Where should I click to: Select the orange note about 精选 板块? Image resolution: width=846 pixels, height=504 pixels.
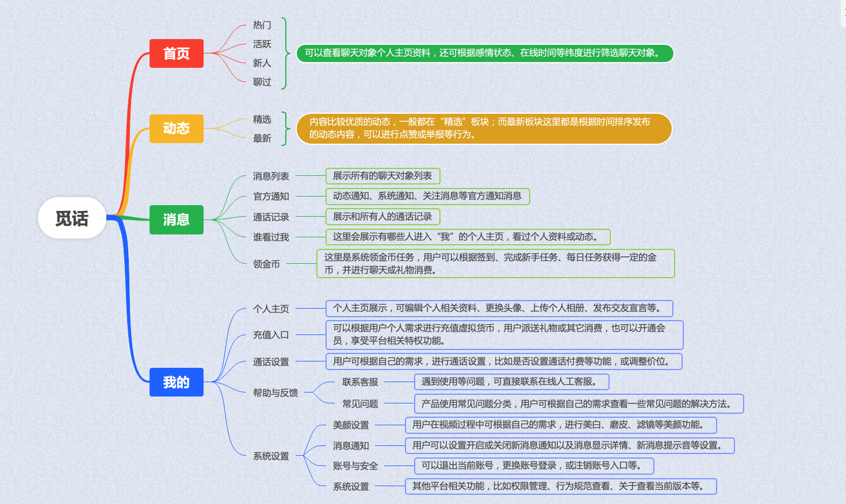484,128
